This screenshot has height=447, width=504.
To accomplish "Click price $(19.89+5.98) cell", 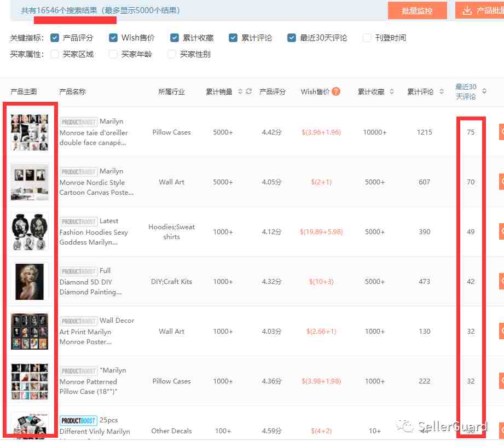I will pos(321,232).
